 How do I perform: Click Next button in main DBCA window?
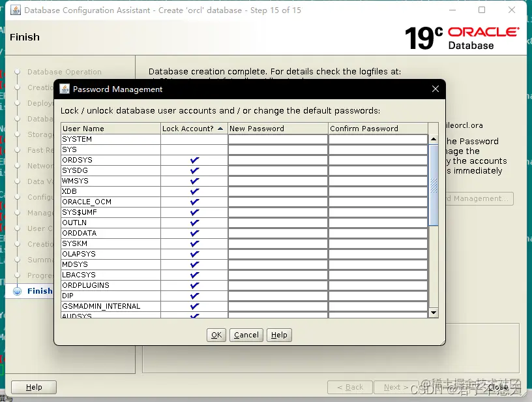point(396,387)
